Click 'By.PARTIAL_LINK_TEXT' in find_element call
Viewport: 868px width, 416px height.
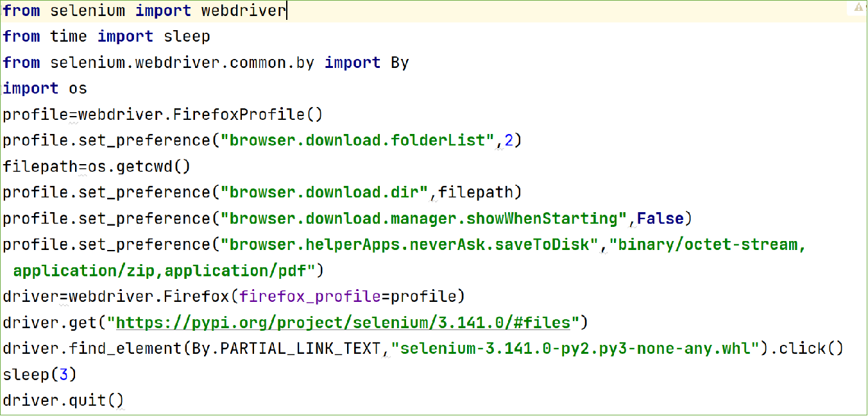286,349
